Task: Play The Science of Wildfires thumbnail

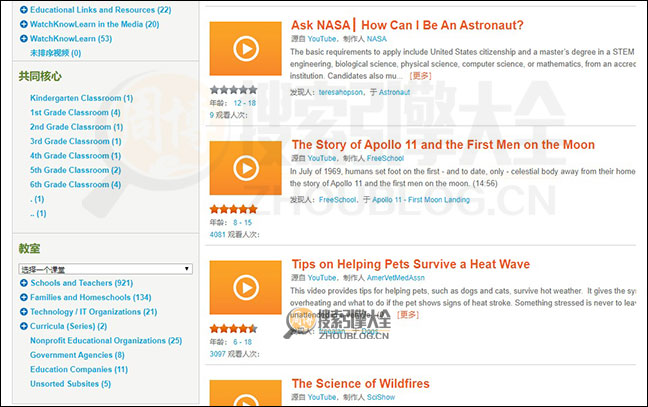Action: 245,393
